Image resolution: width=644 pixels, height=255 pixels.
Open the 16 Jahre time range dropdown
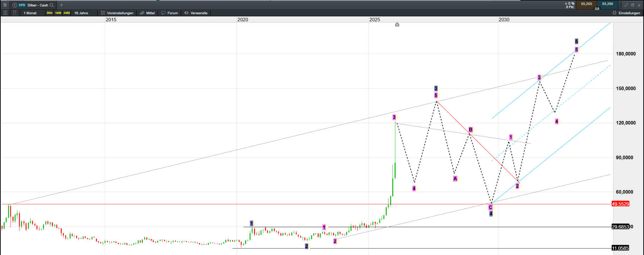tap(81, 13)
